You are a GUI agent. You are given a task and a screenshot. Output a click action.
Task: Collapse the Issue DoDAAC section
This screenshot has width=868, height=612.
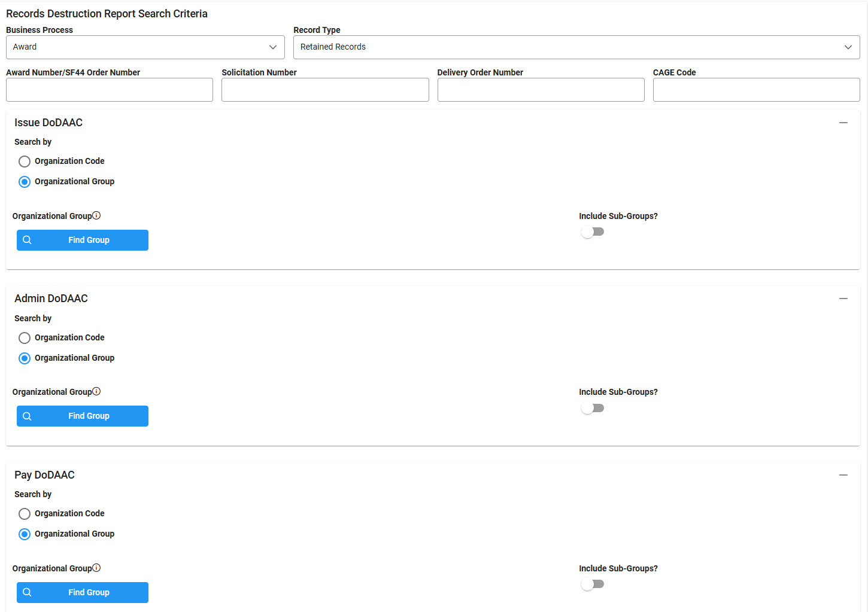click(843, 123)
